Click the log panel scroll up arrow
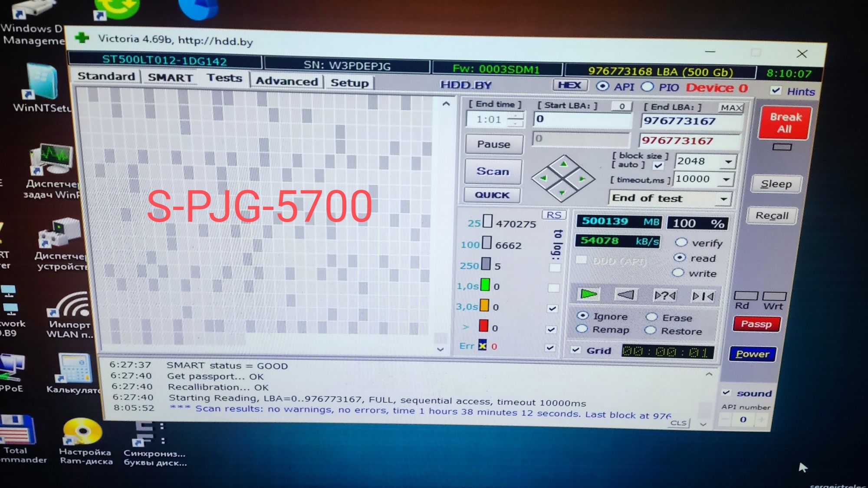 [x=709, y=374]
